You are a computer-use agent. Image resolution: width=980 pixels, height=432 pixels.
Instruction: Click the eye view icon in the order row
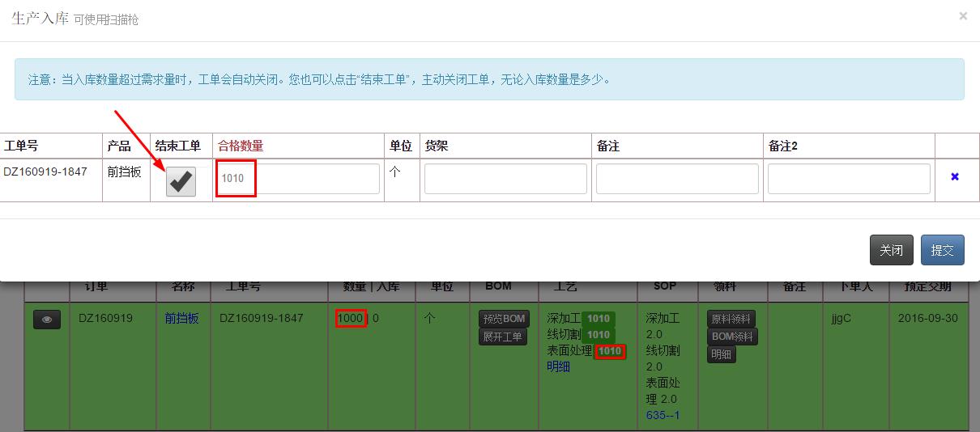pyautogui.click(x=47, y=320)
